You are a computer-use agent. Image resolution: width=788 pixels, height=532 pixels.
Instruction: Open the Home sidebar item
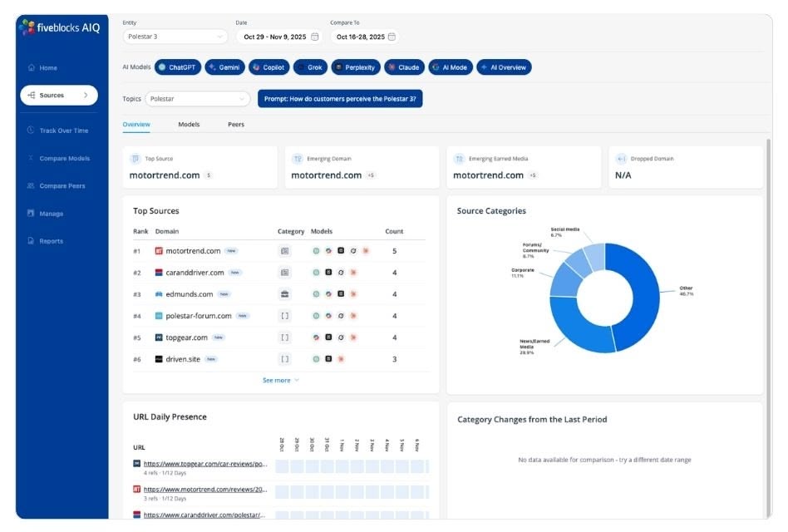[x=48, y=68]
